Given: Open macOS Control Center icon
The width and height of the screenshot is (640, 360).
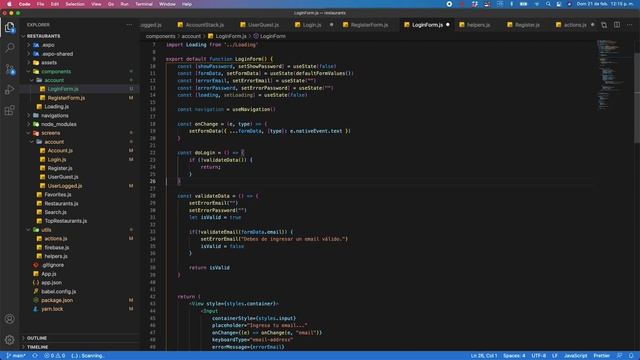Looking at the screenshot, I should click(559, 4).
